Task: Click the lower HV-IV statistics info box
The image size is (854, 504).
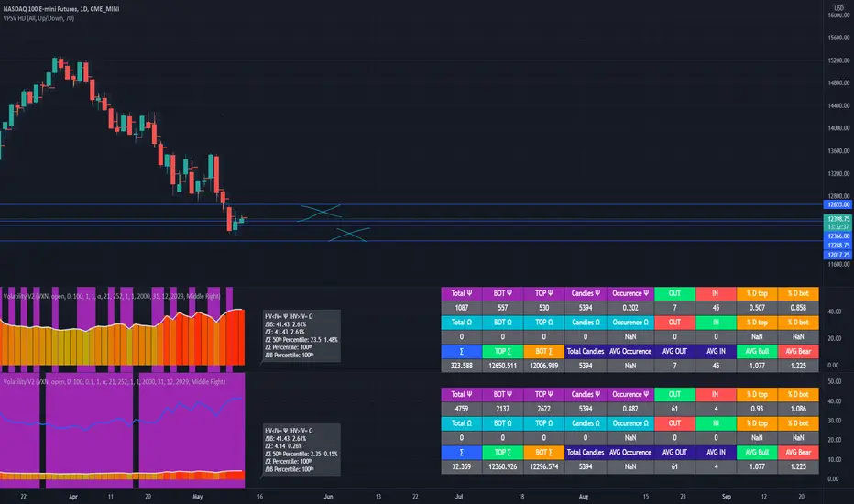Action: pos(301,450)
